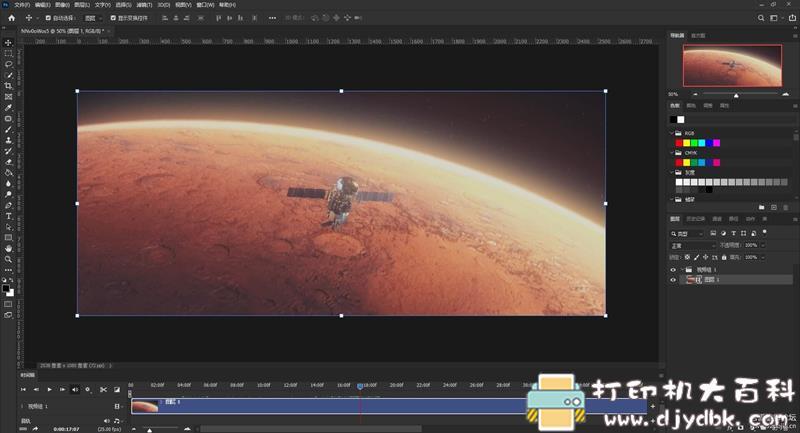Pick the yellow swatch in CMYK group
The width and height of the screenshot is (800, 433).
pyautogui.click(x=687, y=163)
